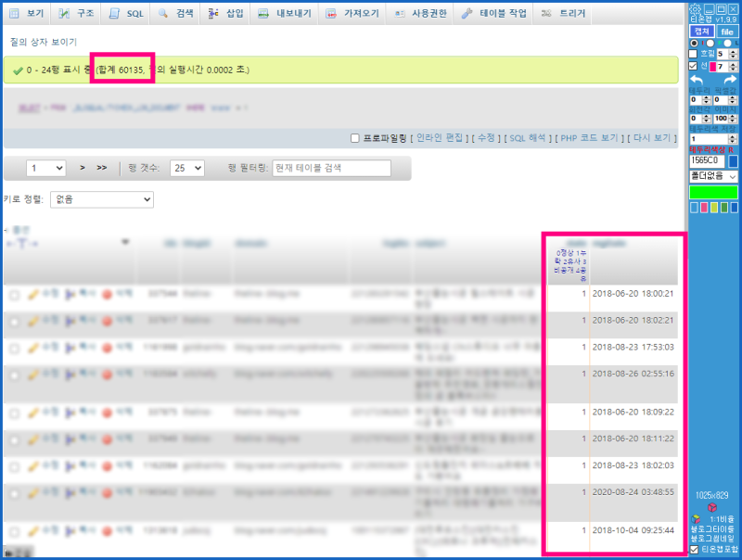
Task: Click the 캡처 capture button
Action: coord(702,32)
